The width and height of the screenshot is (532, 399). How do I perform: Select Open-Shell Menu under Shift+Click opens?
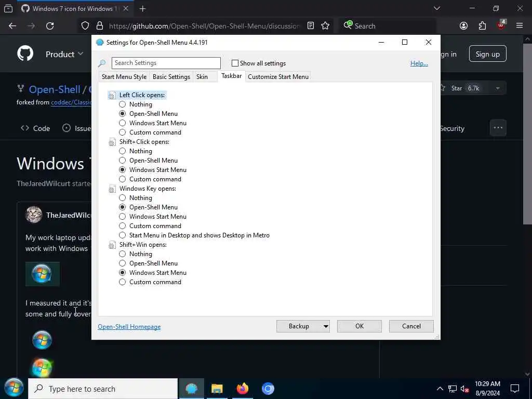[x=123, y=161]
